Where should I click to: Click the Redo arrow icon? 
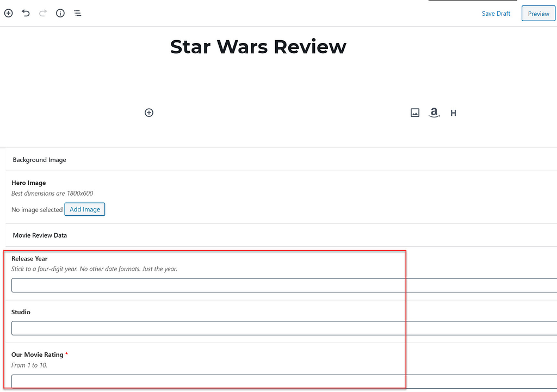[x=43, y=13]
